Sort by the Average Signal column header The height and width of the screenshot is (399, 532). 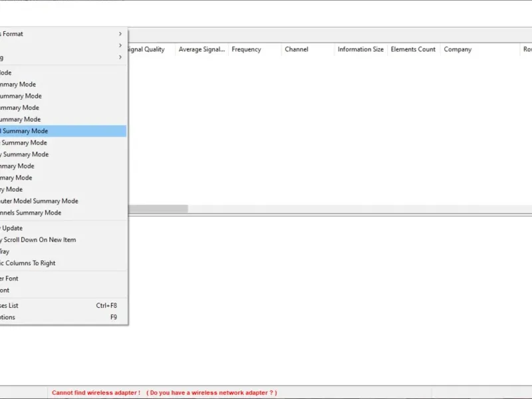coord(202,49)
